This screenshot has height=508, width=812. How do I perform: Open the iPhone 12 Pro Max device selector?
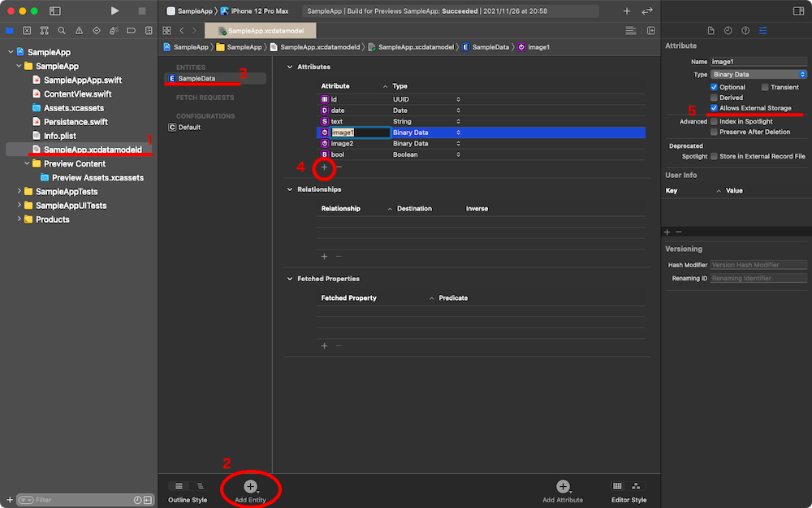255,11
